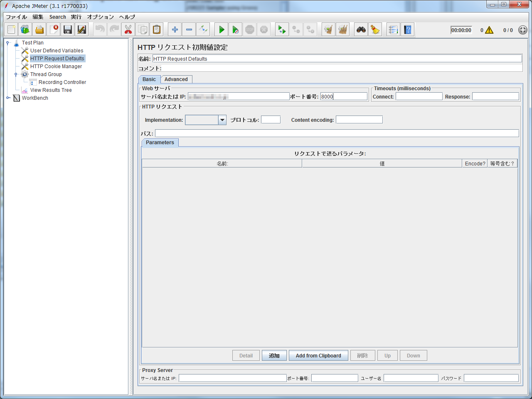Click the Open file folder icon
This screenshot has width=532, height=399.
click(x=39, y=30)
